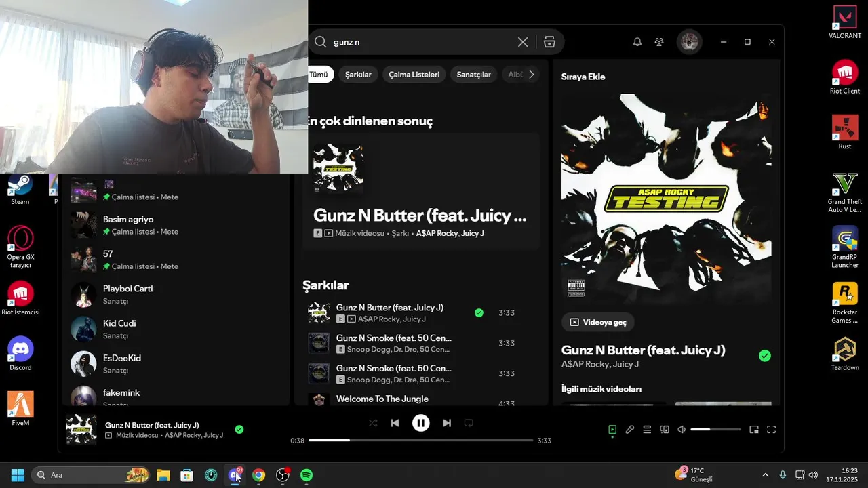Toggle saved checkmark on Gunz N Butter song row
This screenshot has width=868, height=488.
click(x=479, y=313)
